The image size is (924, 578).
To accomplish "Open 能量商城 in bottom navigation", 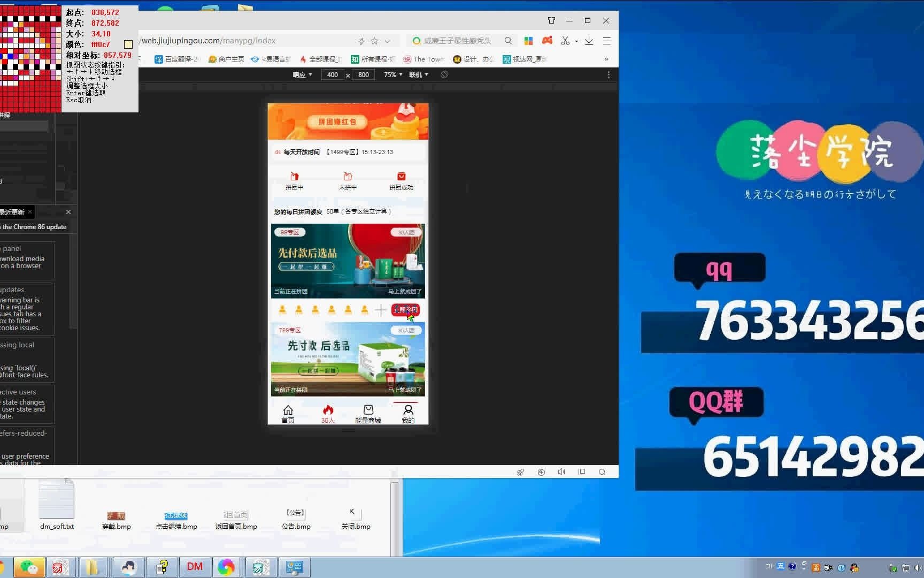I will click(368, 414).
